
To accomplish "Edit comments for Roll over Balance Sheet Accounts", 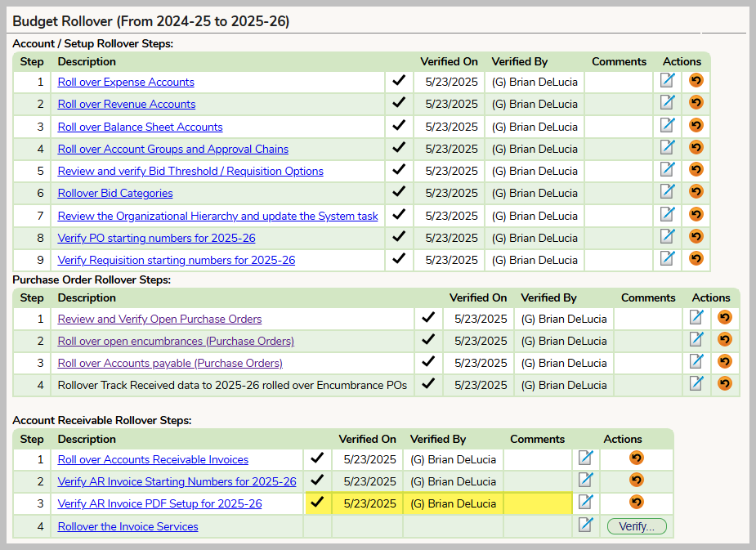I will tap(667, 125).
